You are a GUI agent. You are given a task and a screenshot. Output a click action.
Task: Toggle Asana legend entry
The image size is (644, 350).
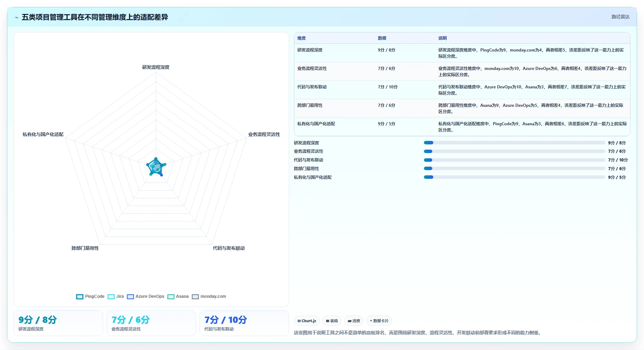(178, 296)
